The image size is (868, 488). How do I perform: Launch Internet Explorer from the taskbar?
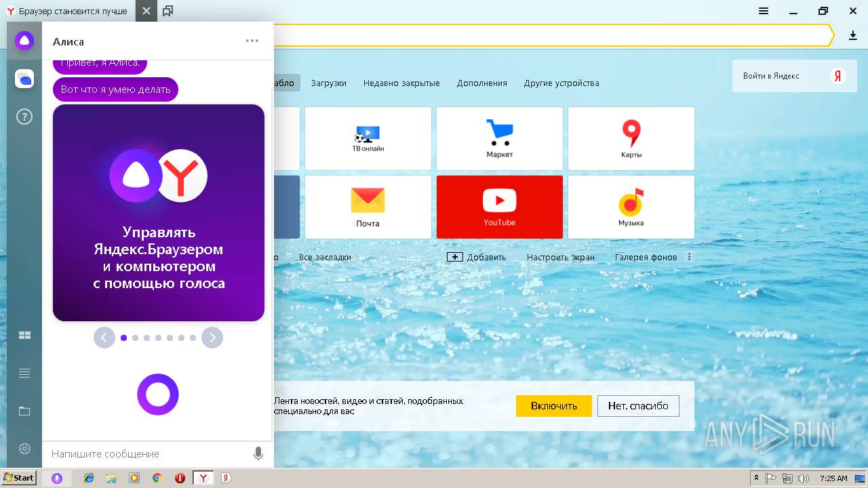tap(89, 478)
